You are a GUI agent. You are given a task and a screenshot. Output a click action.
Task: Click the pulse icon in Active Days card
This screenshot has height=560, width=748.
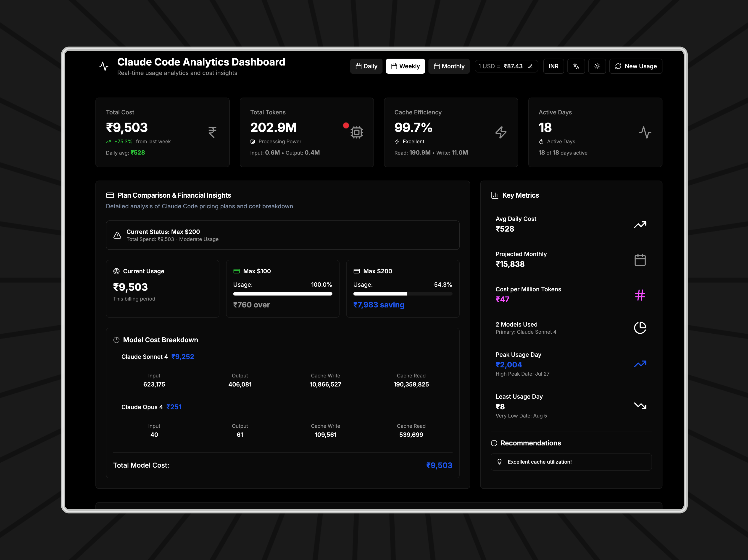(645, 132)
